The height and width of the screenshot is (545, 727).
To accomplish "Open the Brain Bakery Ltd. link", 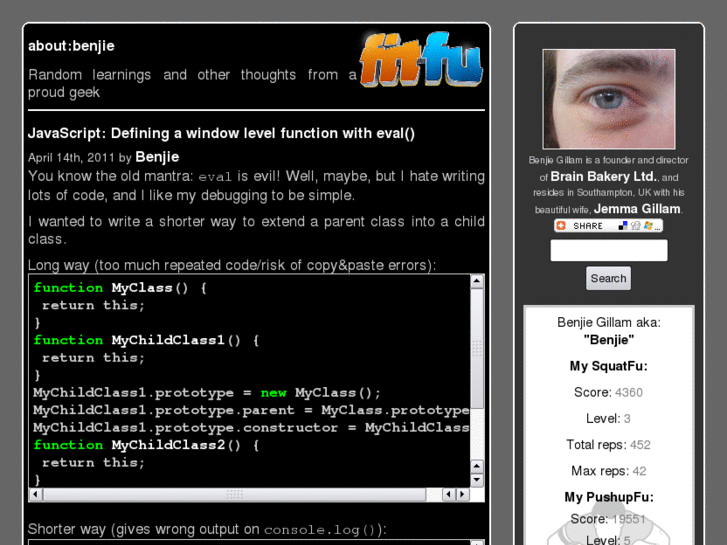I will [605, 177].
